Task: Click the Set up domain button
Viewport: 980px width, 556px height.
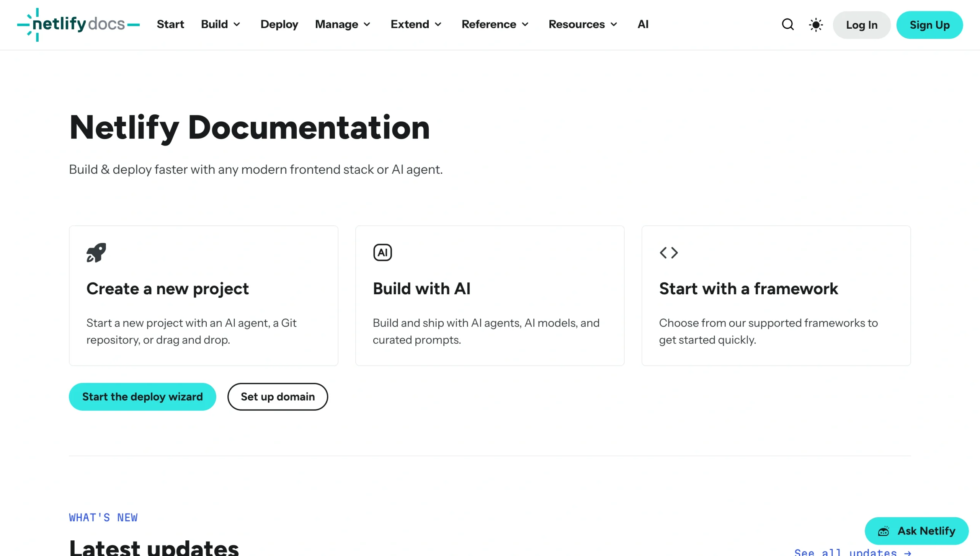Action: pyautogui.click(x=278, y=397)
